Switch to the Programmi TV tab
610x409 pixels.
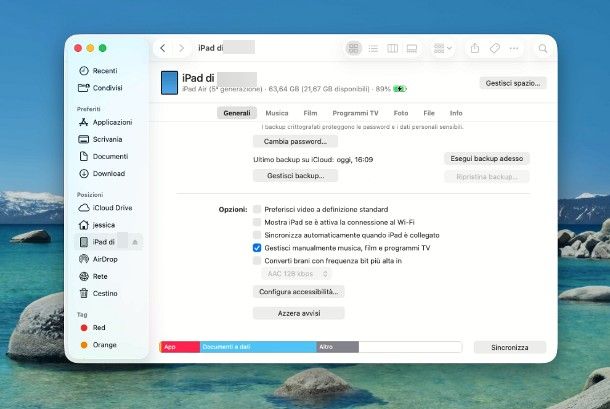click(x=355, y=113)
